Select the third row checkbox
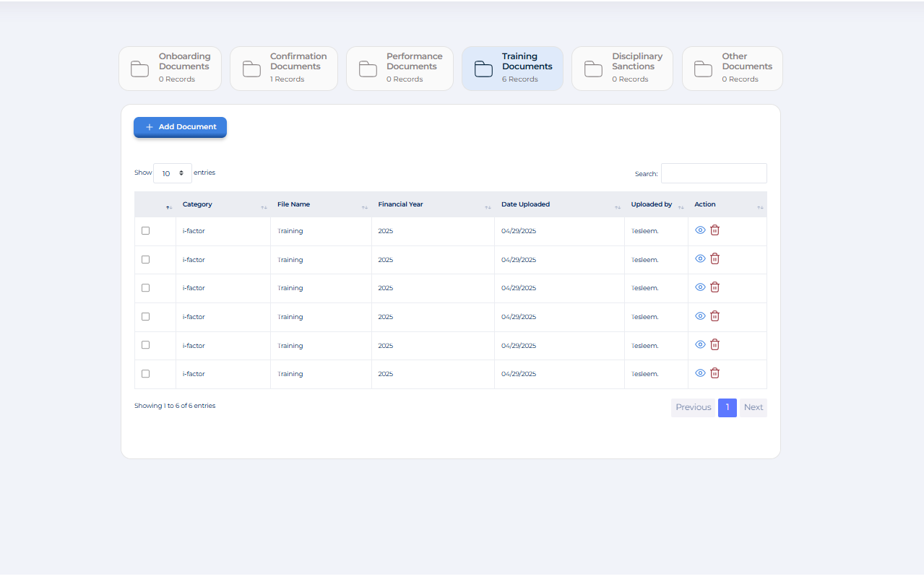This screenshot has height=579, width=924. [x=145, y=288]
